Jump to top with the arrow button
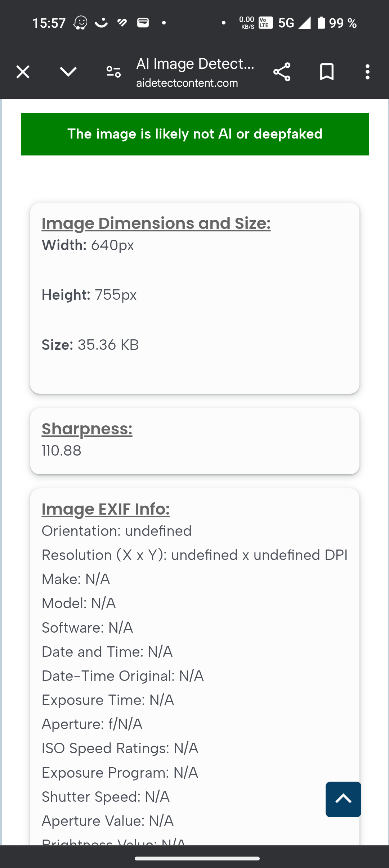This screenshot has width=389, height=868. tap(343, 799)
